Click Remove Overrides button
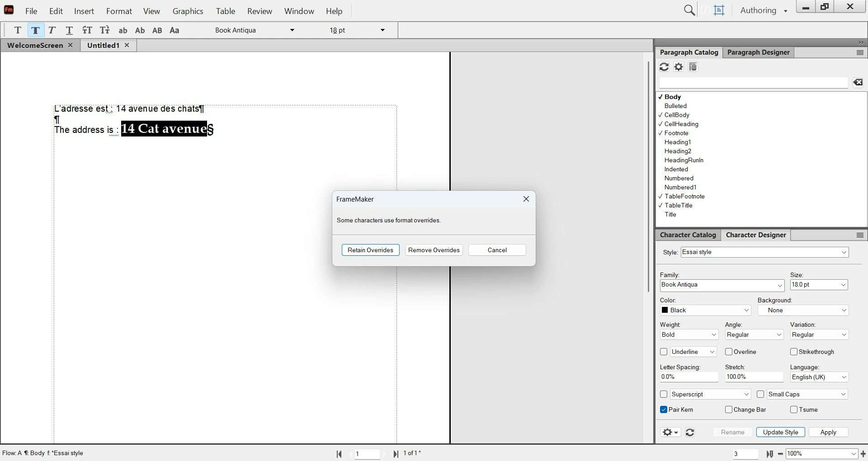 pos(434,250)
